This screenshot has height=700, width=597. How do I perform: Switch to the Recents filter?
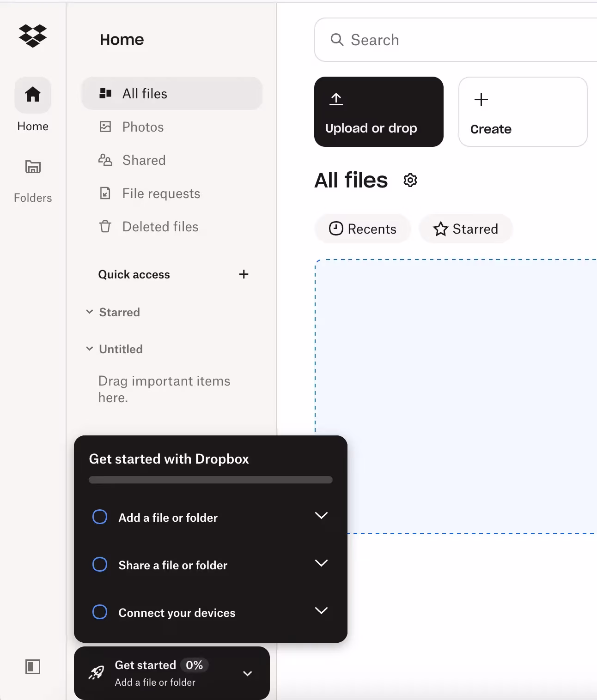point(362,229)
